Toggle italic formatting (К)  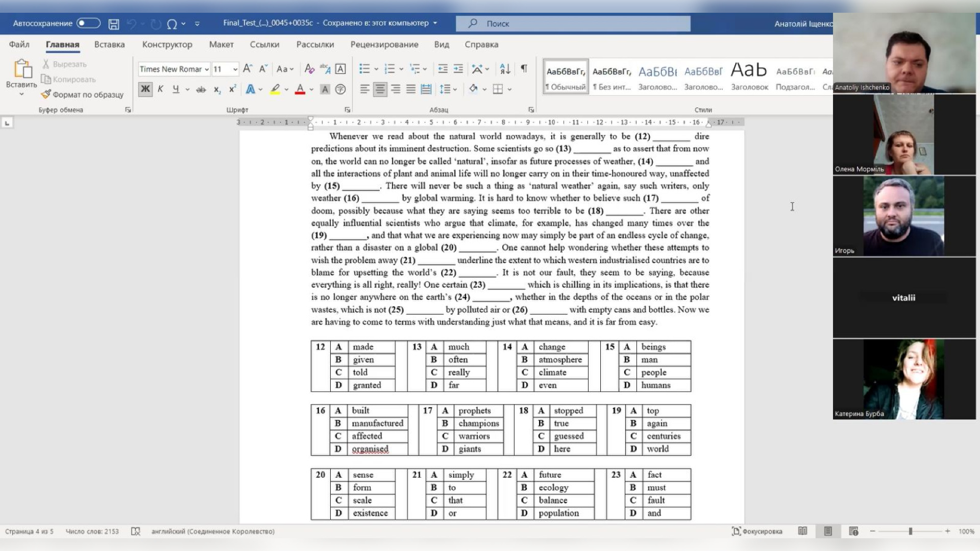[160, 89]
